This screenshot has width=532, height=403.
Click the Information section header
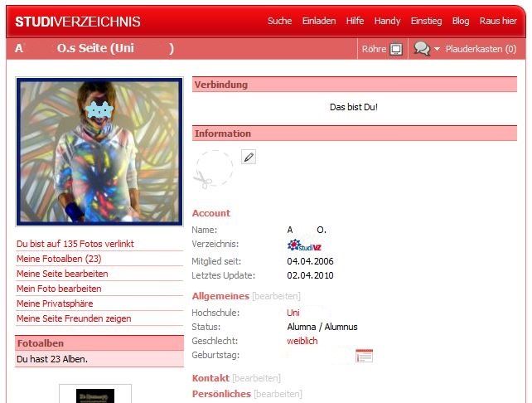pos(355,134)
